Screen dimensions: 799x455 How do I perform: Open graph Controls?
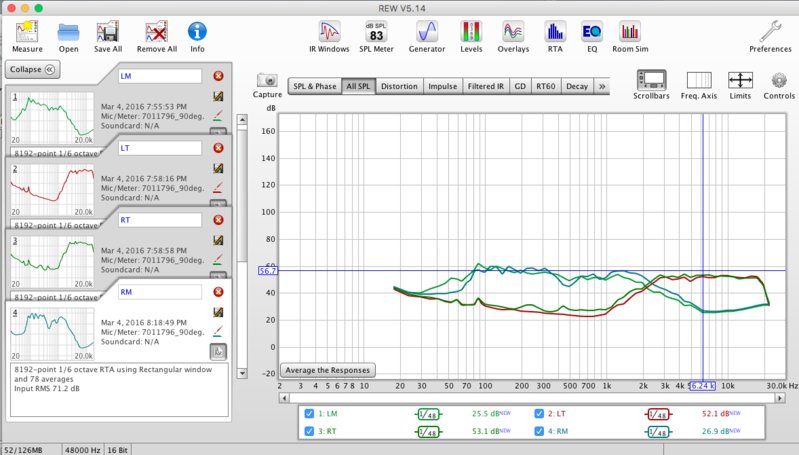tap(779, 85)
